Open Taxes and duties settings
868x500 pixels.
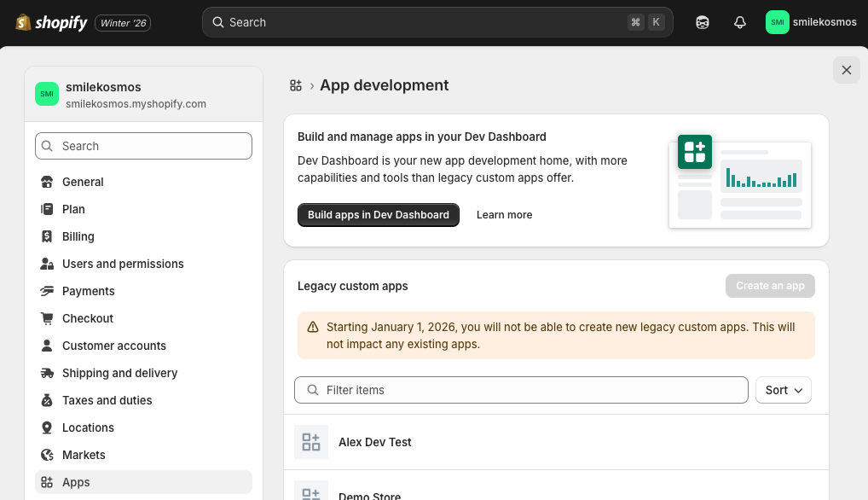click(x=107, y=400)
